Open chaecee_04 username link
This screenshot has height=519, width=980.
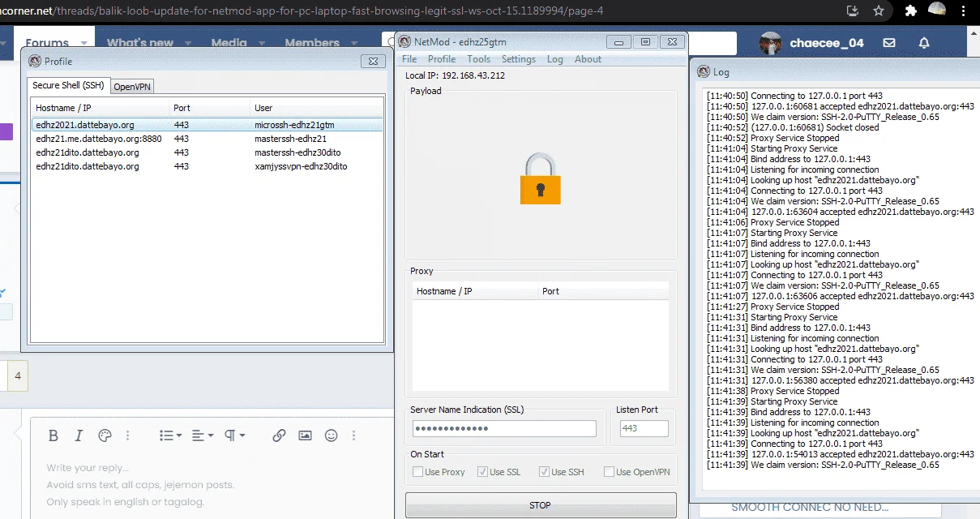827,43
